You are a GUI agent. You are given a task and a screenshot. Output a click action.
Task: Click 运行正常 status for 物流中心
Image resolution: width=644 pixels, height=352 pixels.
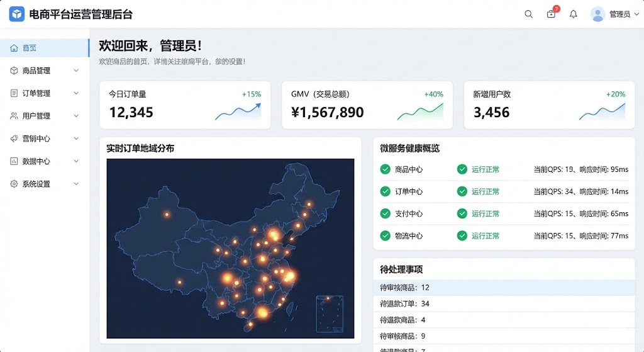coord(485,236)
